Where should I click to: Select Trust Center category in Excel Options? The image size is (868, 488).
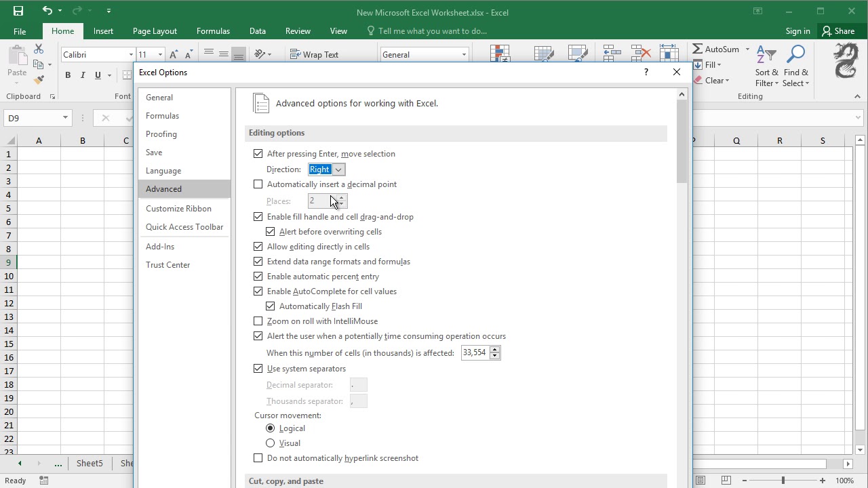184,265
